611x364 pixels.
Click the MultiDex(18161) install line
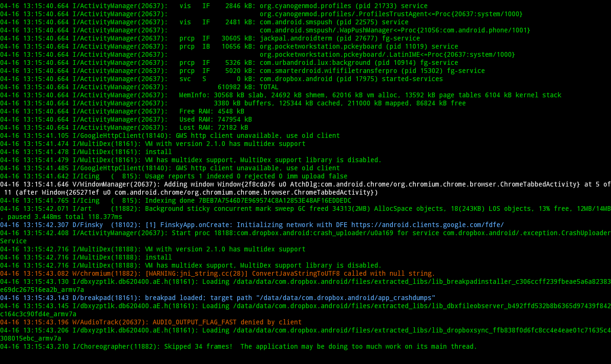coord(86,152)
